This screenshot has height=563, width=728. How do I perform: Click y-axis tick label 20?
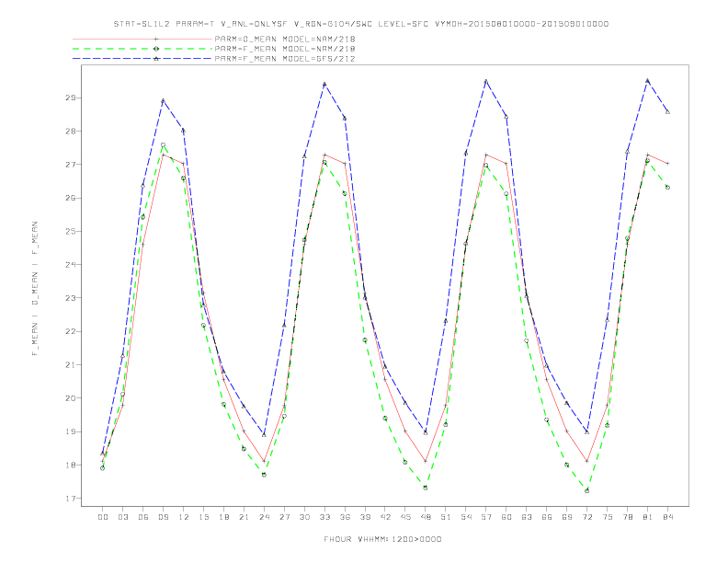coord(71,398)
